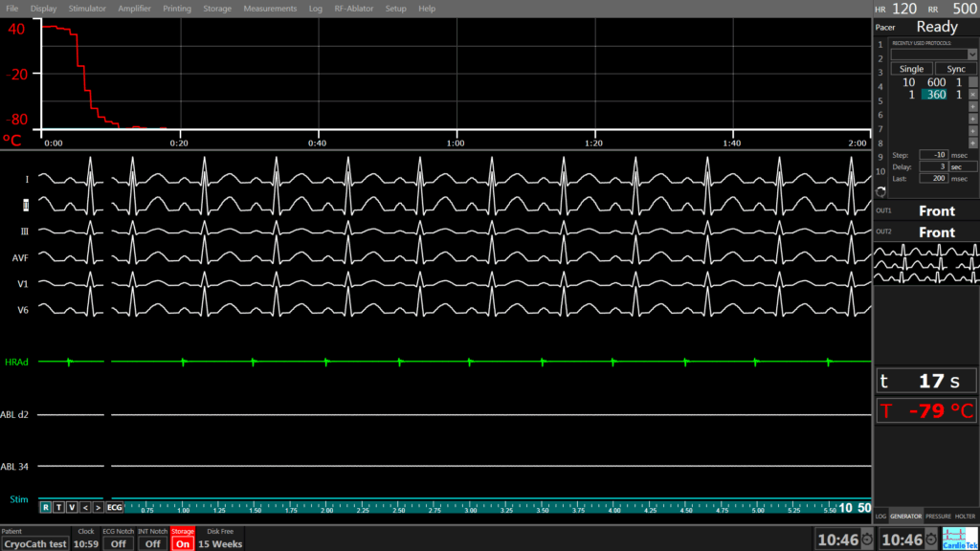Remove protocol row with the X button
Viewport: 980px width, 551px height.
972,95
